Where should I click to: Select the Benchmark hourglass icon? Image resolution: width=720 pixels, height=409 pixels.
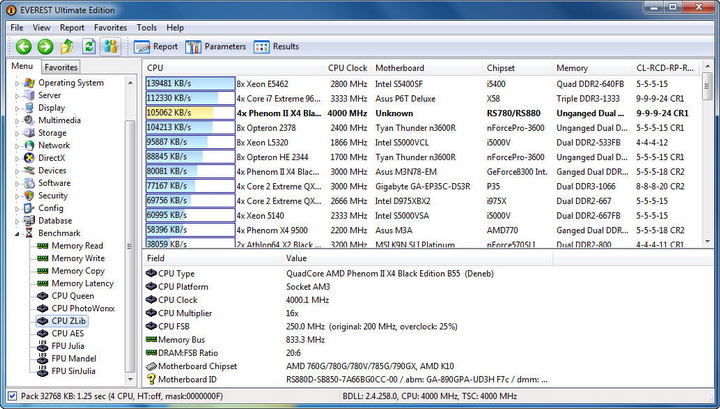pyautogui.click(x=29, y=233)
